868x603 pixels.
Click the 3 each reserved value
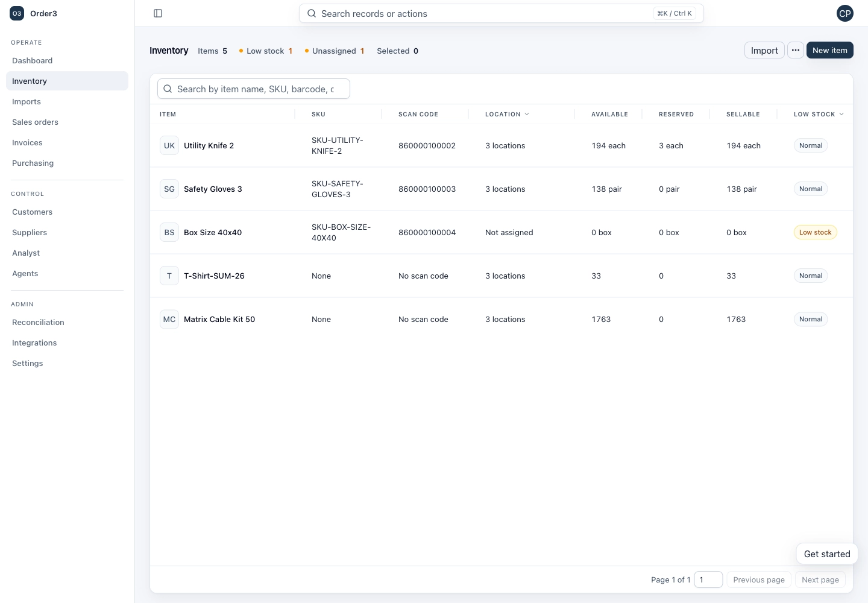point(671,145)
